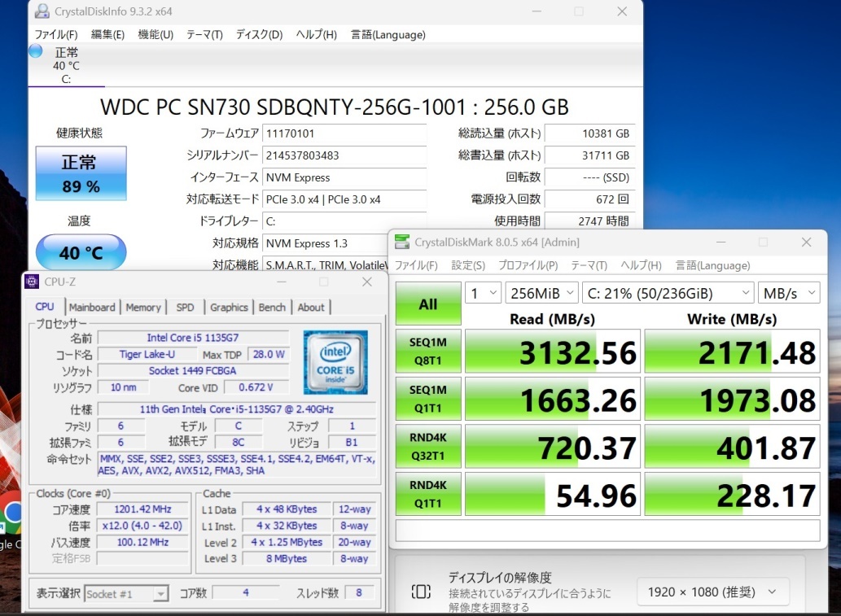Click the firmware field 11170101
841x616 pixels.
[344, 133]
